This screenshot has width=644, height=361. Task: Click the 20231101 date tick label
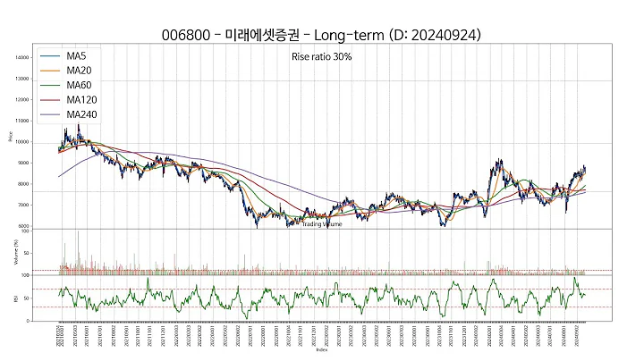pyautogui.click(x=452, y=336)
